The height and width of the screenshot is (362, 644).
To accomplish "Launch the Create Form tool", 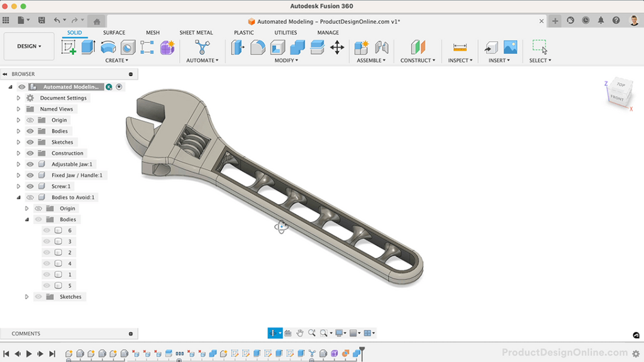I will tap(167, 48).
